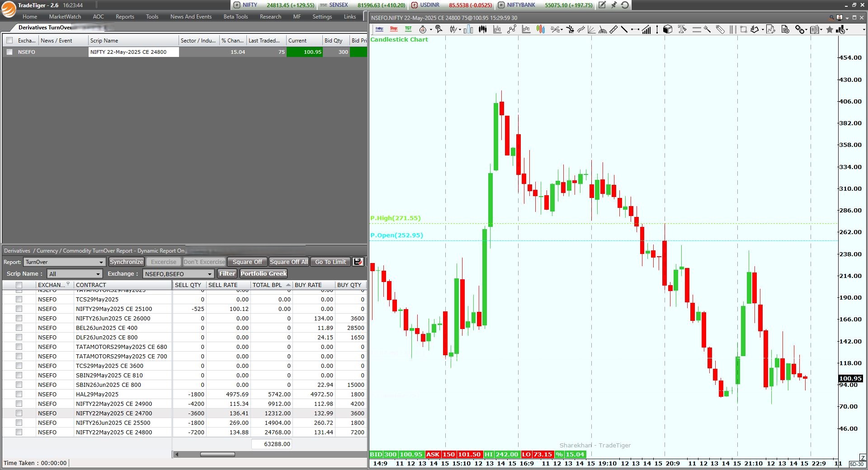
Task: Expand the open book tool dropdown arrow
Action: 821,29
